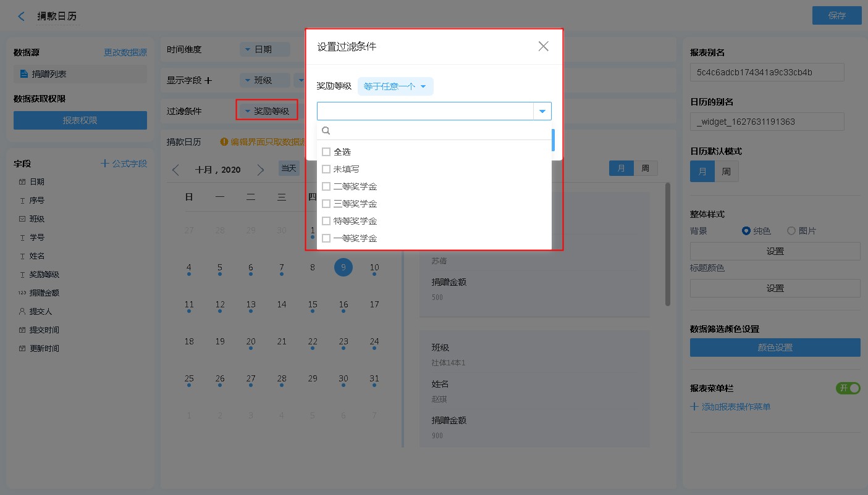
Task: Click the 捐赠列表 data source document icon
Action: tap(24, 74)
